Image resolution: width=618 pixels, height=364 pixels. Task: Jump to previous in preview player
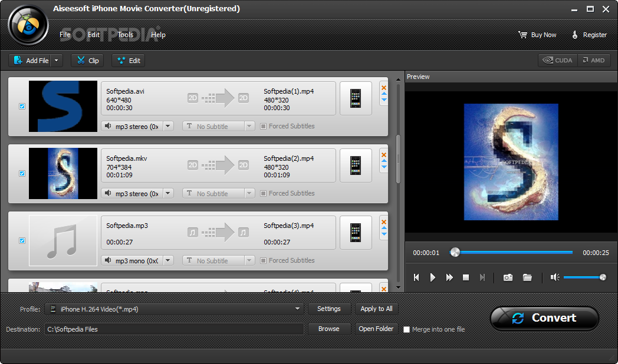(416, 277)
